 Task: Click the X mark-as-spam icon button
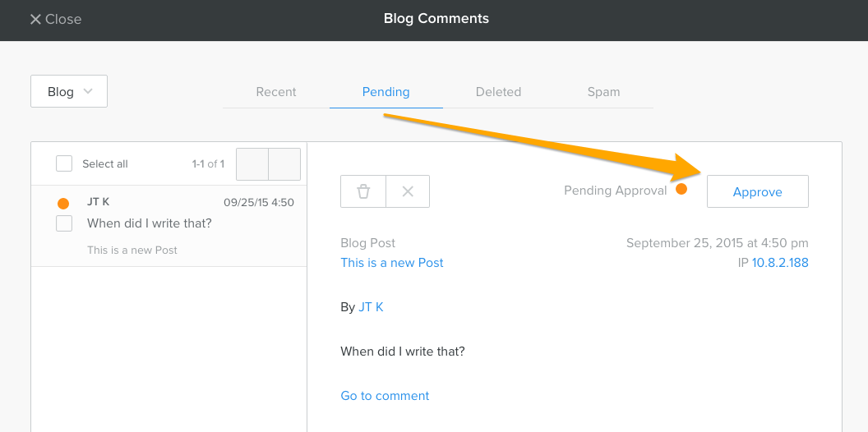click(x=408, y=191)
